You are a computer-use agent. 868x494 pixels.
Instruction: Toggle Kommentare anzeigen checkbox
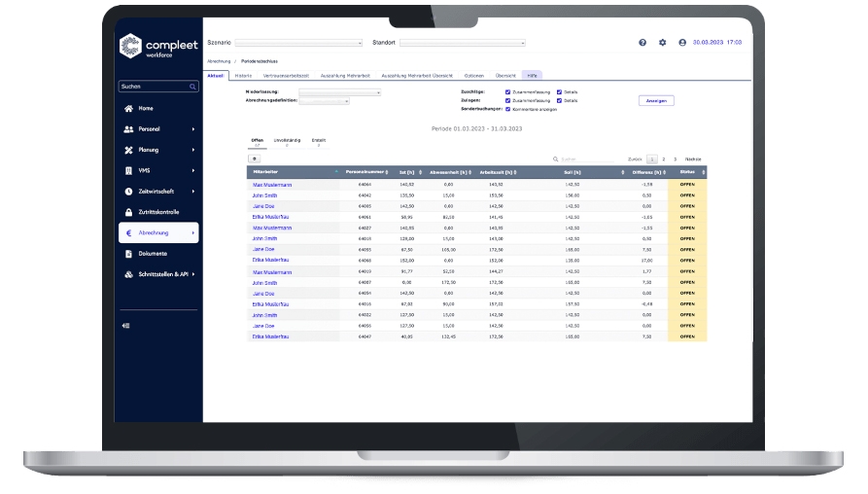[x=507, y=109]
